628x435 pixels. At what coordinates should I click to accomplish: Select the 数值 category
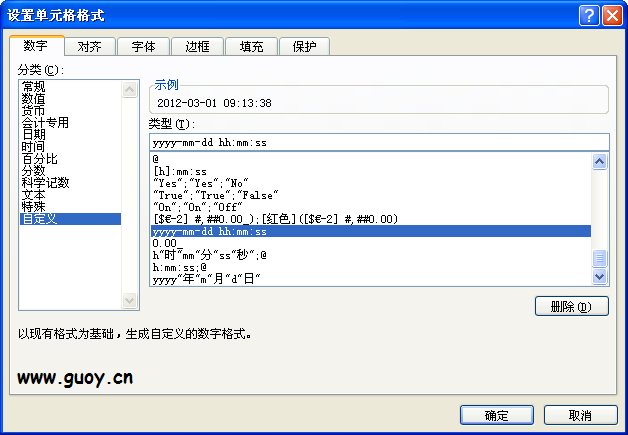[70, 99]
